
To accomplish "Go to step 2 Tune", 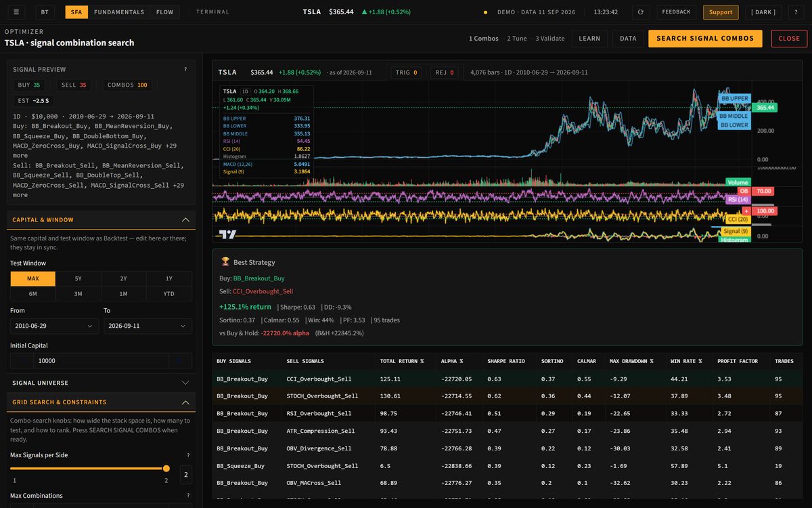I will (x=517, y=39).
